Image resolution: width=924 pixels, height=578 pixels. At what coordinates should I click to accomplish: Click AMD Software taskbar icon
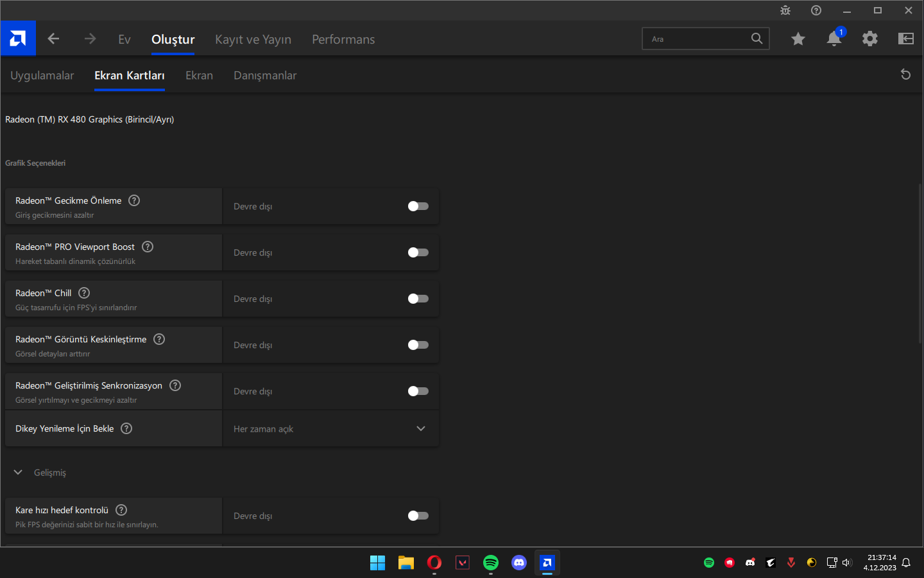click(547, 563)
